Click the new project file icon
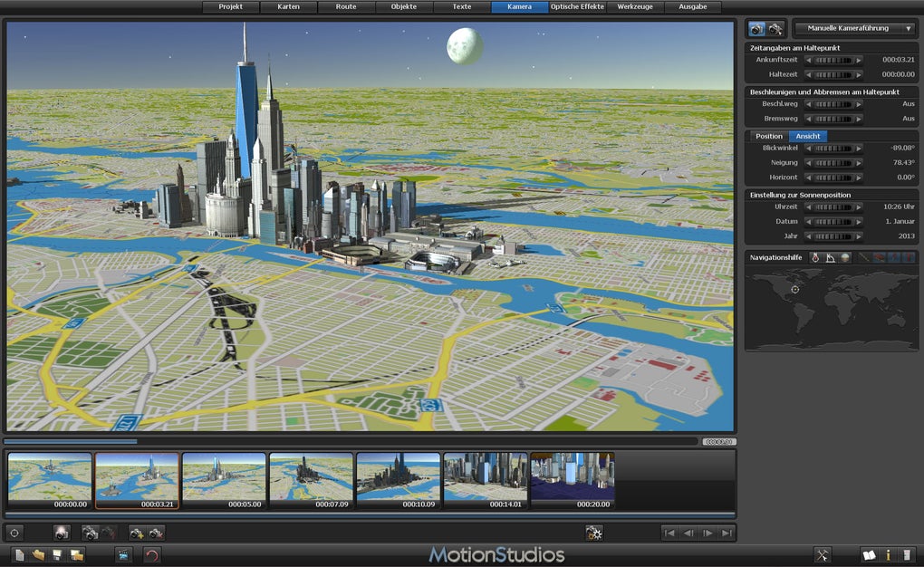The width and height of the screenshot is (924, 567). pyautogui.click(x=20, y=555)
